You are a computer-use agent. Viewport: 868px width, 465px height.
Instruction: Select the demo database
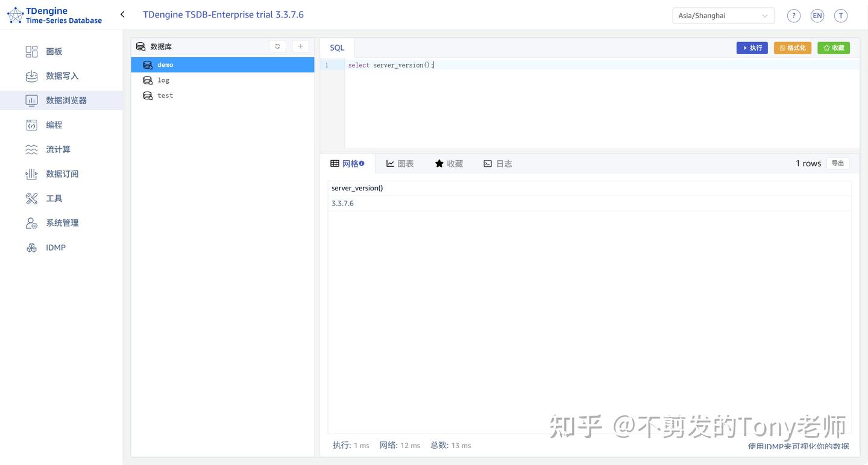222,65
